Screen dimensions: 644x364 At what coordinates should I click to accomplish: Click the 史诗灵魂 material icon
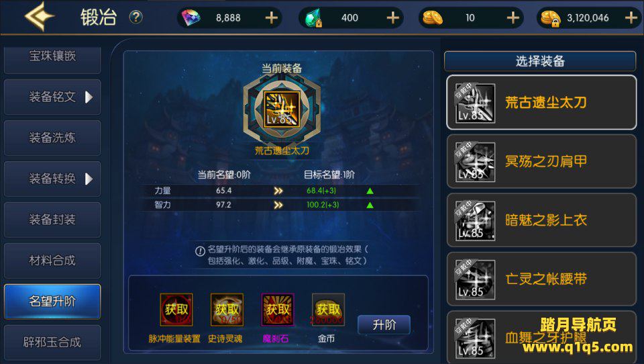tap(227, 310)
